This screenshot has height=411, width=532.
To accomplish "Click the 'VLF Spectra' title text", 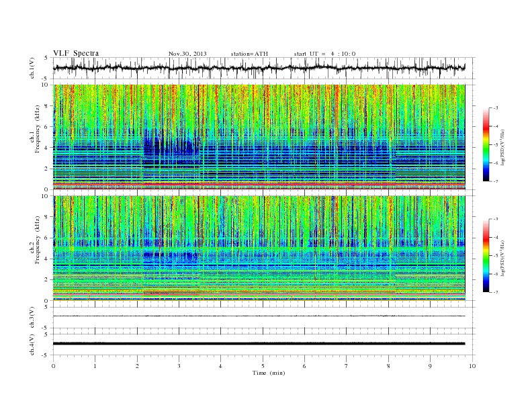I will (76, 53).
